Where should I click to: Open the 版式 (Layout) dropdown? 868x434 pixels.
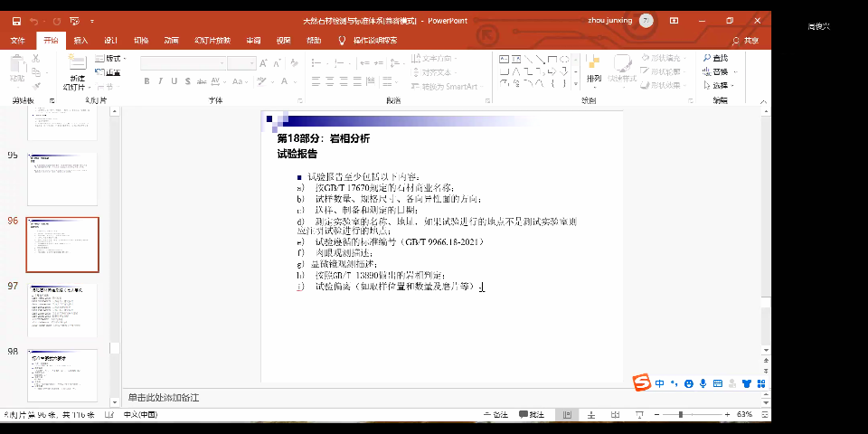(x=110, y=58)
